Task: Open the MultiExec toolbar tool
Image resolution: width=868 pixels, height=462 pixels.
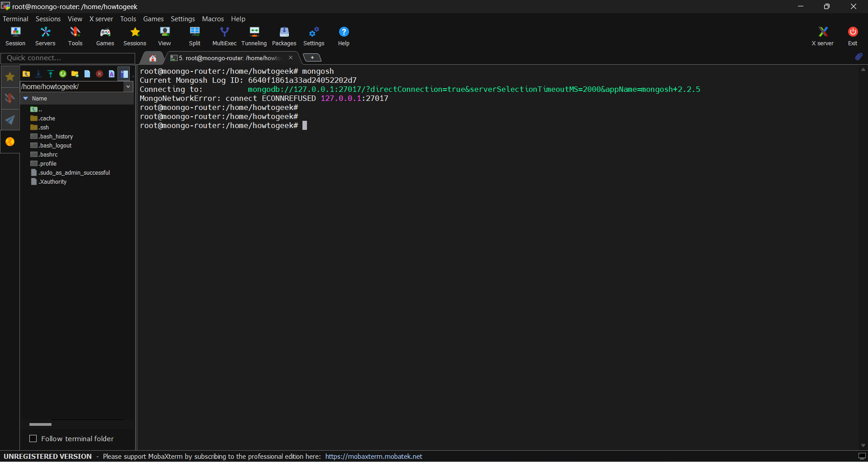Action: 224,36
